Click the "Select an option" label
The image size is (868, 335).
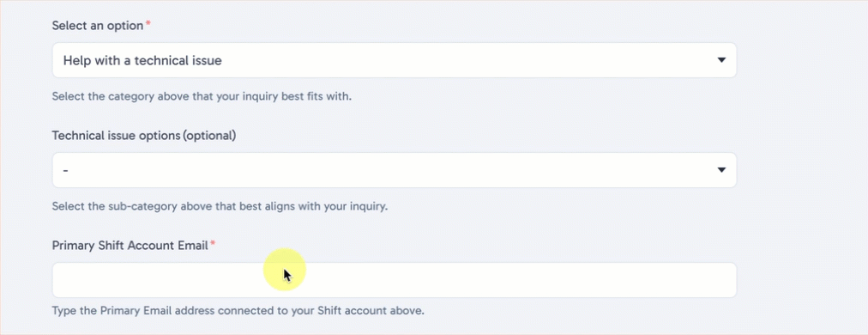[98, 26]
